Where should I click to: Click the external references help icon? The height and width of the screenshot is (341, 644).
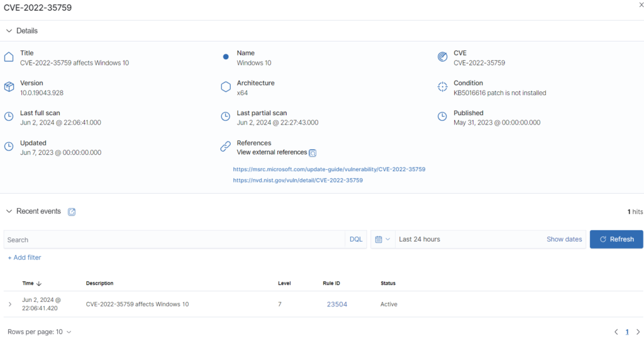(313, 153)
